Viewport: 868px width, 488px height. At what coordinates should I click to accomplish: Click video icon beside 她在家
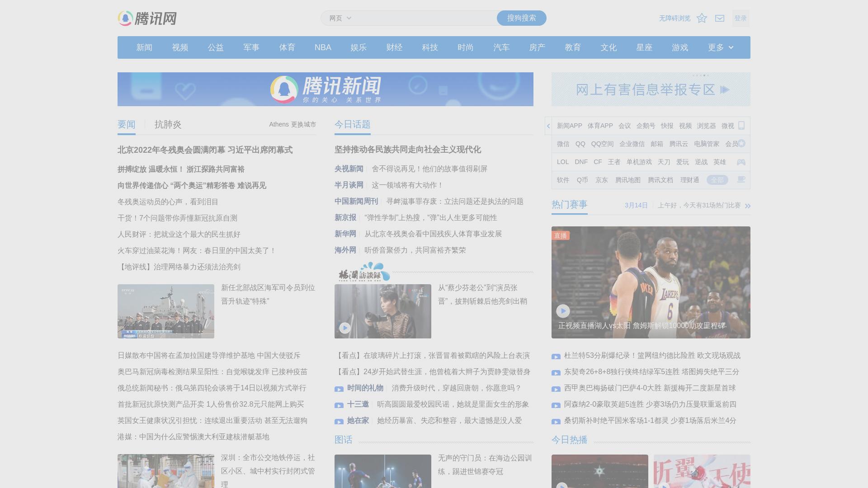pos(339,422)
